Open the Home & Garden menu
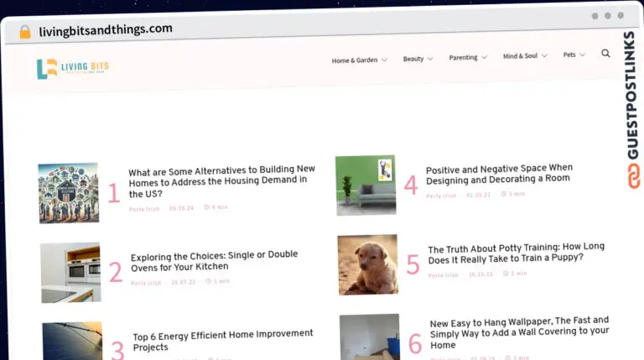Image resolution: width=644 pixels, height=360 pixels. pyautogui.click(x=355, y=60)
